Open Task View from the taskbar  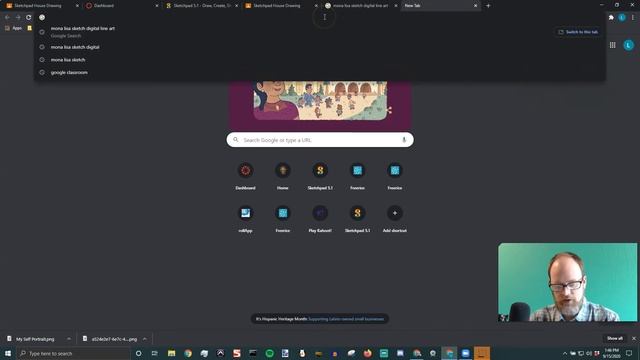pos(155,353)
